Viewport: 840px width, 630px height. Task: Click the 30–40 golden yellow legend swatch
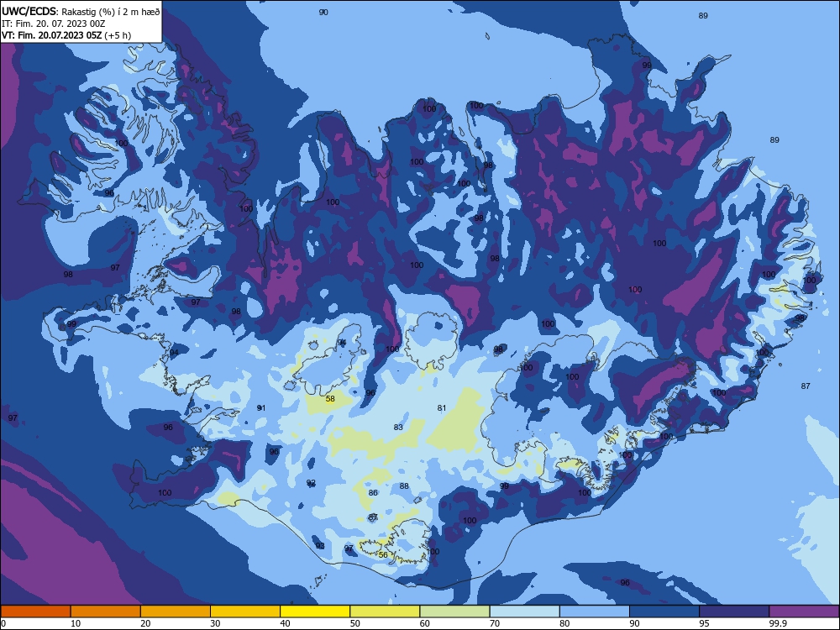245,612
